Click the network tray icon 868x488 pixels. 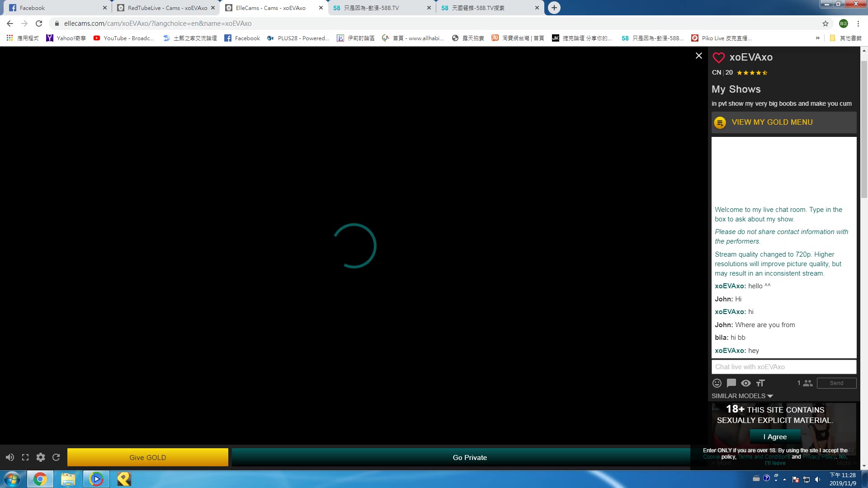807,479
